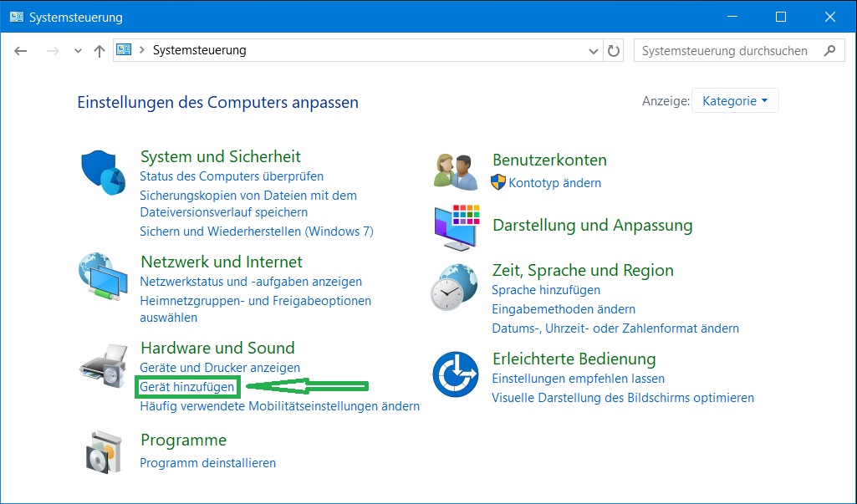Click Sichern und Wiederherstellen (Windows 7)

click(257, 232)
